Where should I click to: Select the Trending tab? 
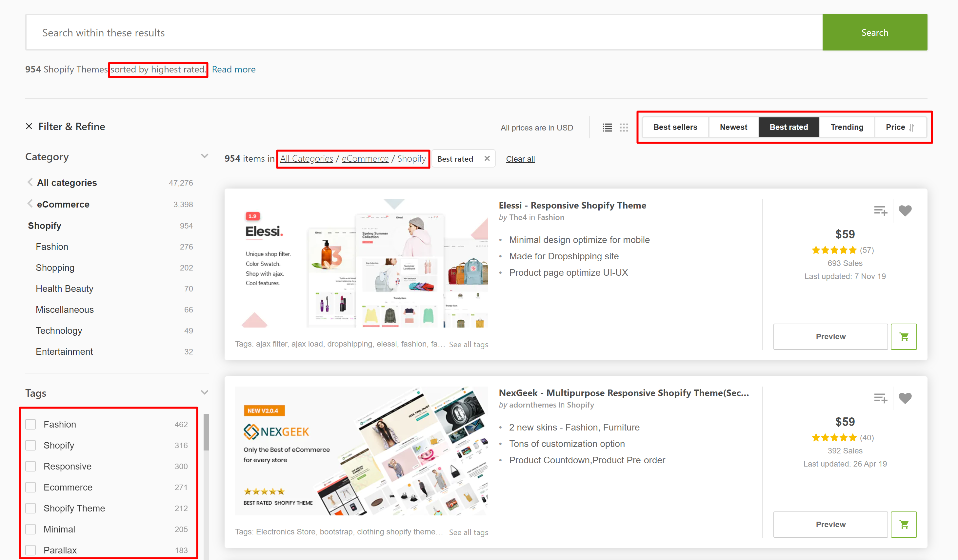[847, 127]
